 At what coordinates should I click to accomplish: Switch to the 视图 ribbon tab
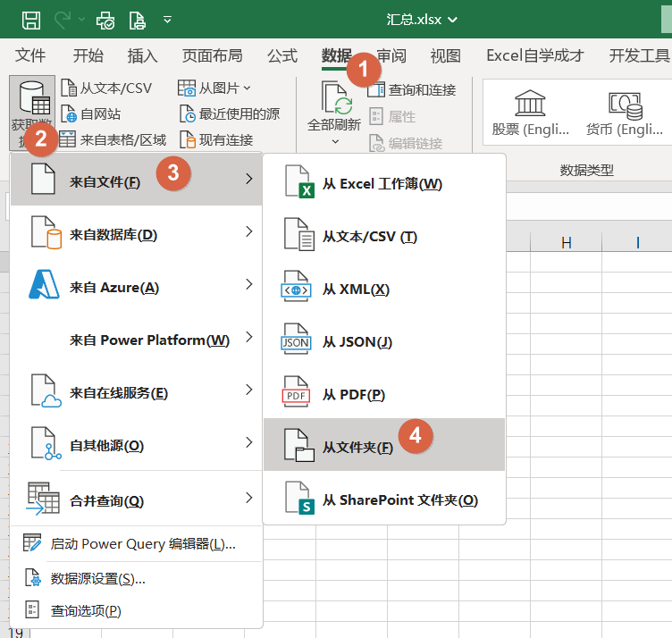(445, 55)
